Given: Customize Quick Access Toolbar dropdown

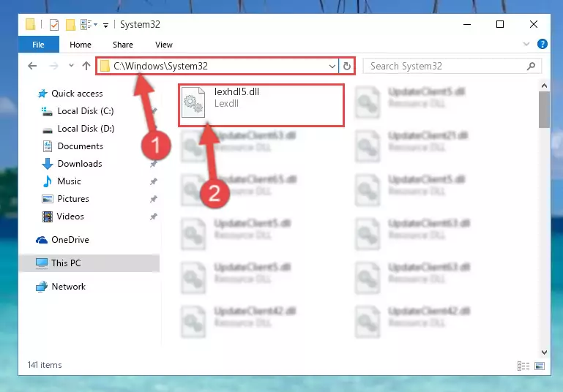Looking at the screenshot, I should pyautogui.click(x=105, y=25).
